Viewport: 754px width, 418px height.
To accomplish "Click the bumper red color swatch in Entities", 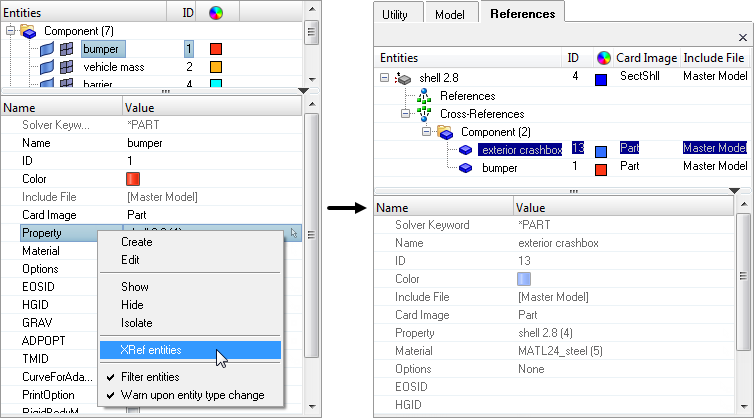I will pyautogui.click(x=216, y=49).
